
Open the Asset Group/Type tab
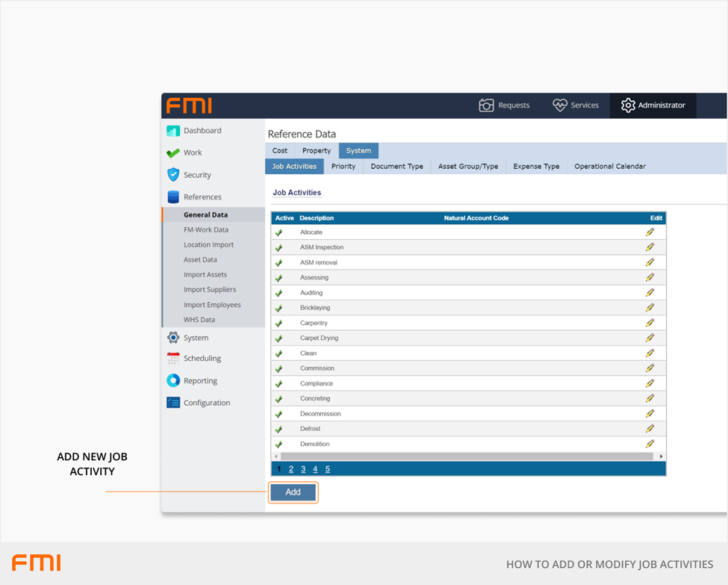(x=468, y=167)
